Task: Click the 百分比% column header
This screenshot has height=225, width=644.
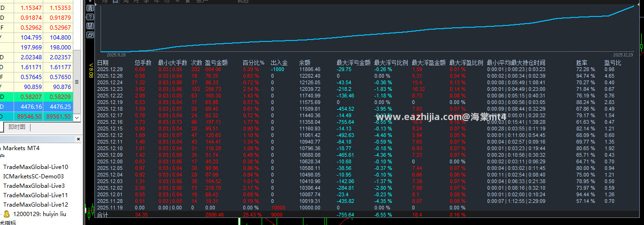Action: click(x=253, y=63)
